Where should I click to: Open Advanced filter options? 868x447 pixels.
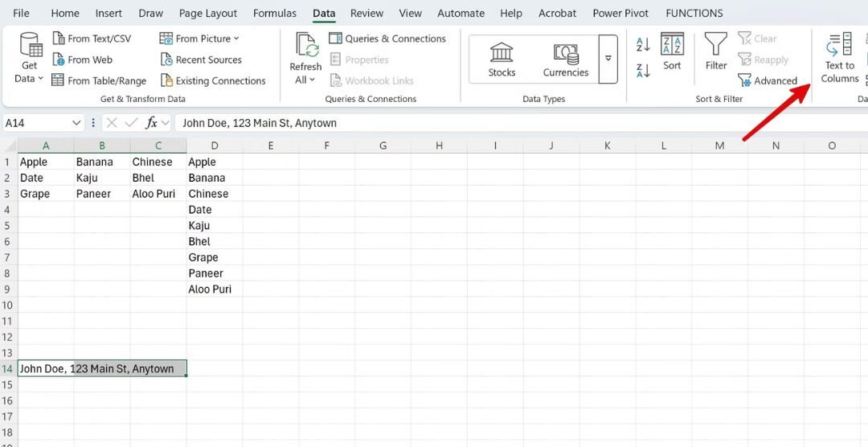(x=768, y=80)
